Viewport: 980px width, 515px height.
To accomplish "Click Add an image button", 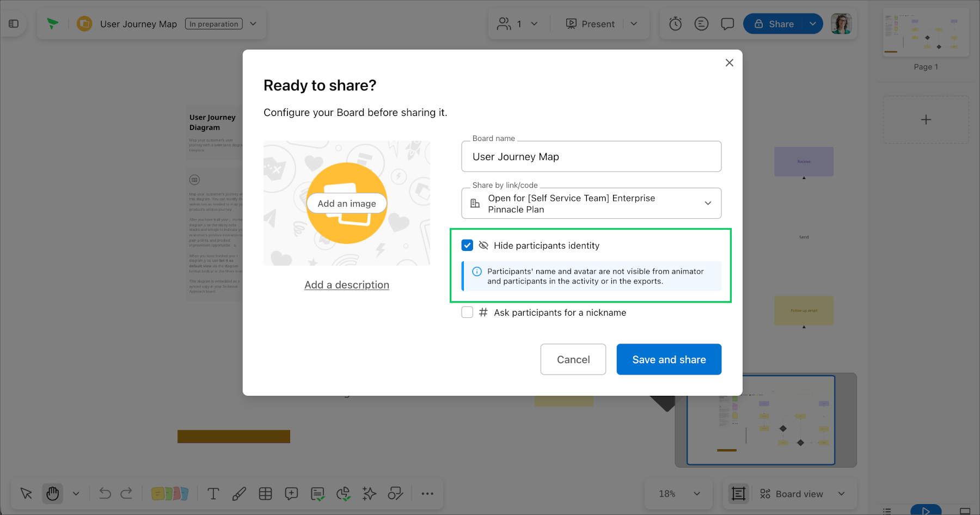I will coord(347,204).
